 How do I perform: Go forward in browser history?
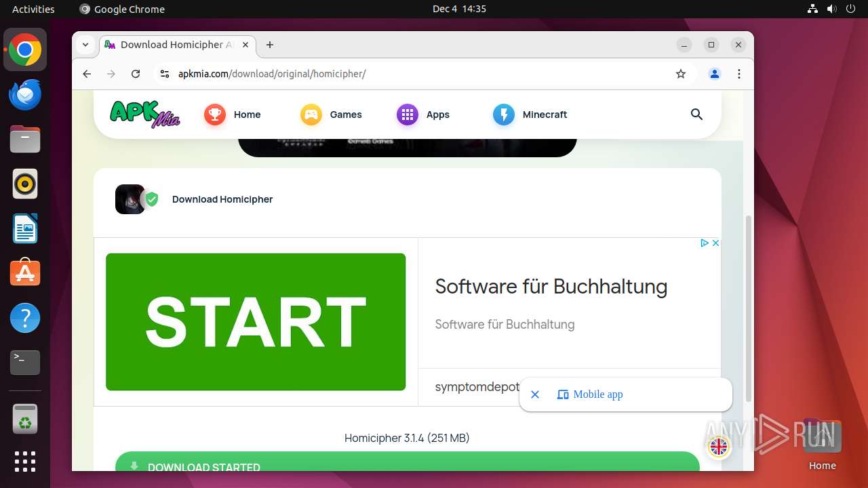[x=111, y=74]
